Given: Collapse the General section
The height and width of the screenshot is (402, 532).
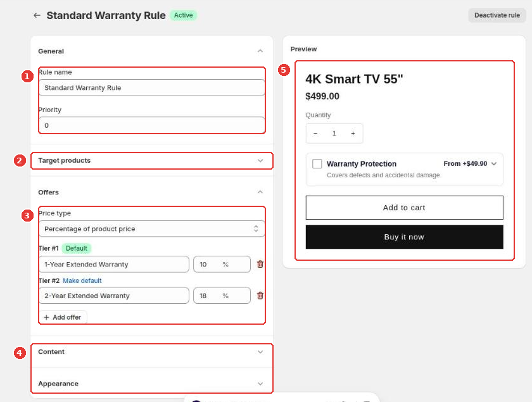Looking at the screenshot, I should 260,51.
